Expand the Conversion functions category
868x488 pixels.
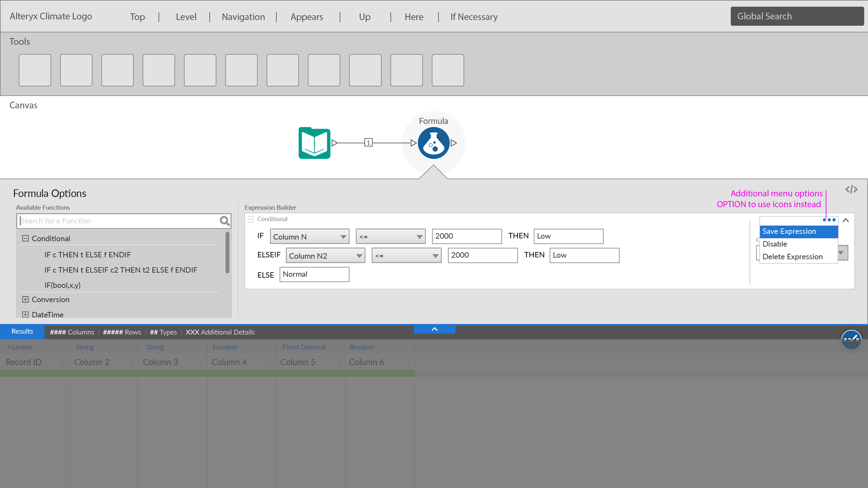click(25, 299)
